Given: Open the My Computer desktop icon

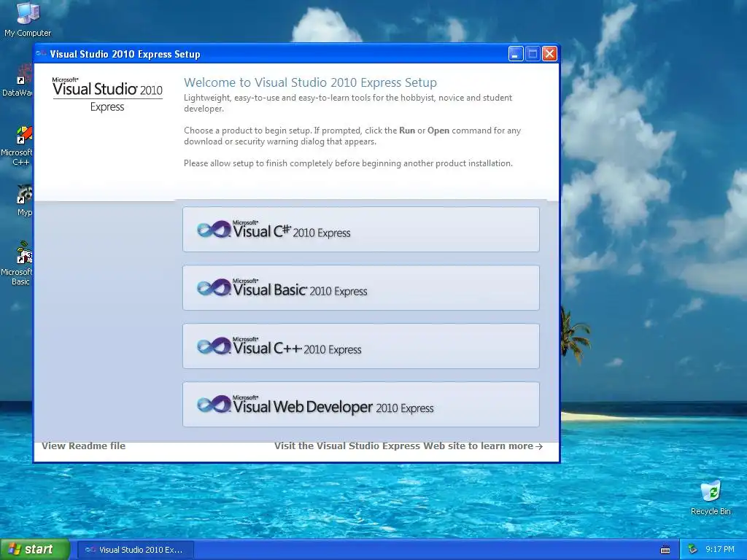Looking at the screenshot, I should coord(28,19).
